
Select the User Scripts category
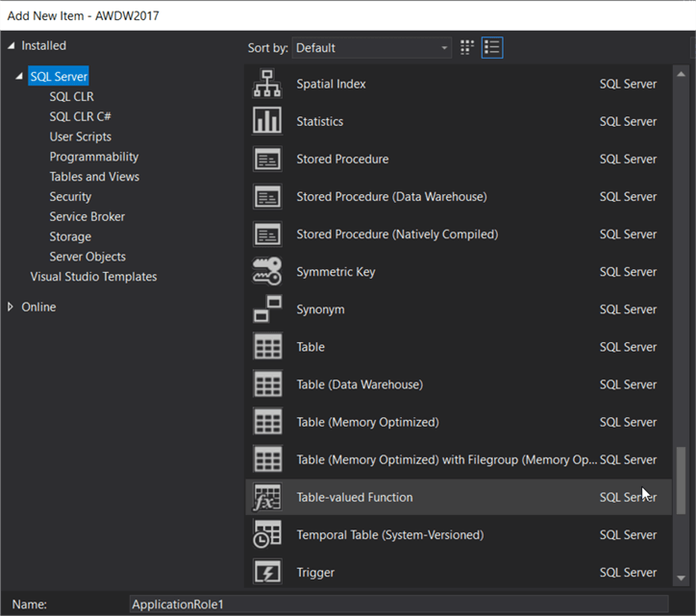[81, 136]
